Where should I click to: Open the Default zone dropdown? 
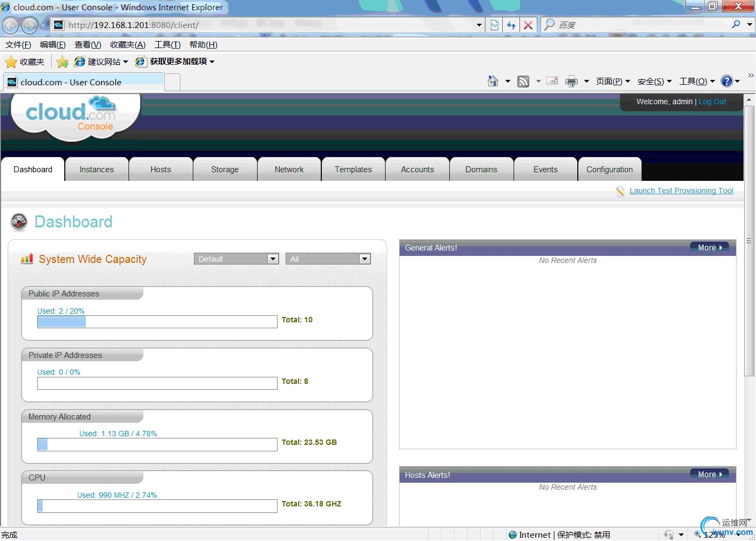[237, 259]
